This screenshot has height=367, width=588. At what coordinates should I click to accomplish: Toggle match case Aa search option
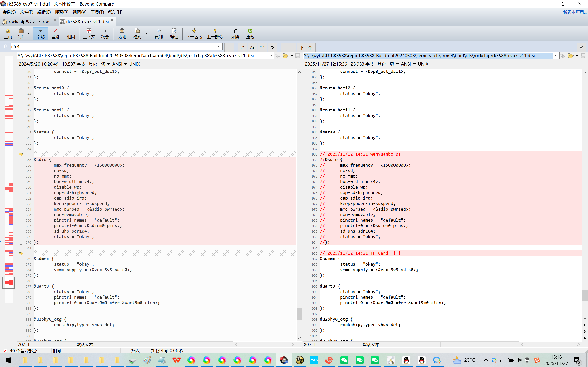pyautogui.click(x=252, y=47)
